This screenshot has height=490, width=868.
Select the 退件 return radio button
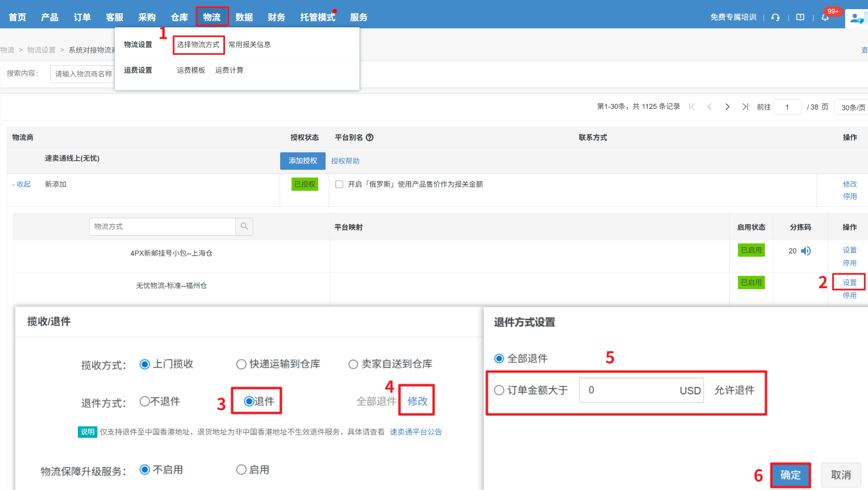tap(249, 401)
